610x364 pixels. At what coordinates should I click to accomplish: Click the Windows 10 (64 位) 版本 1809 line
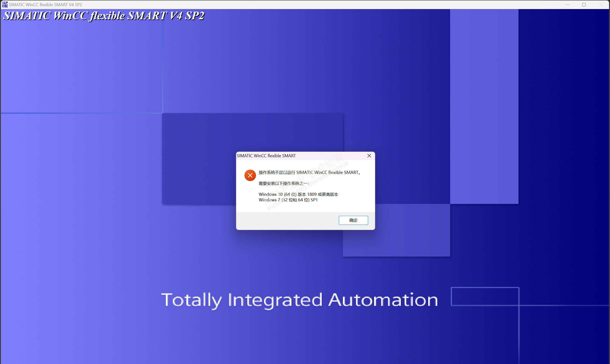[298, 194]
